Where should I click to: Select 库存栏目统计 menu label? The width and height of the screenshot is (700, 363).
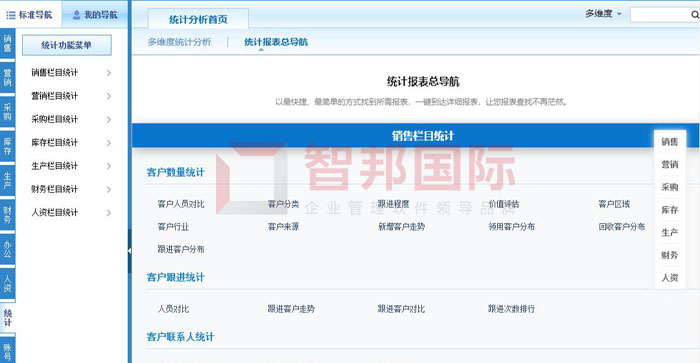pyautogui.click(x=54, y=142)
